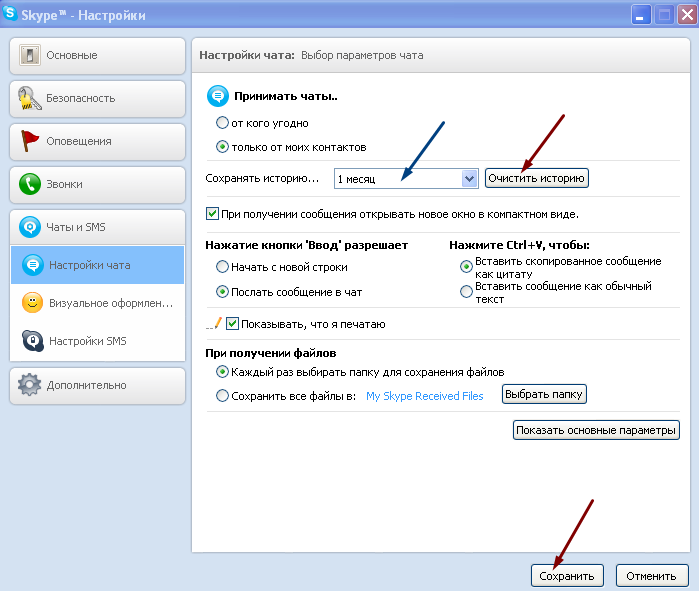
Task: Click the red flag icon beside Оповещения
Action: click(30, 141)
